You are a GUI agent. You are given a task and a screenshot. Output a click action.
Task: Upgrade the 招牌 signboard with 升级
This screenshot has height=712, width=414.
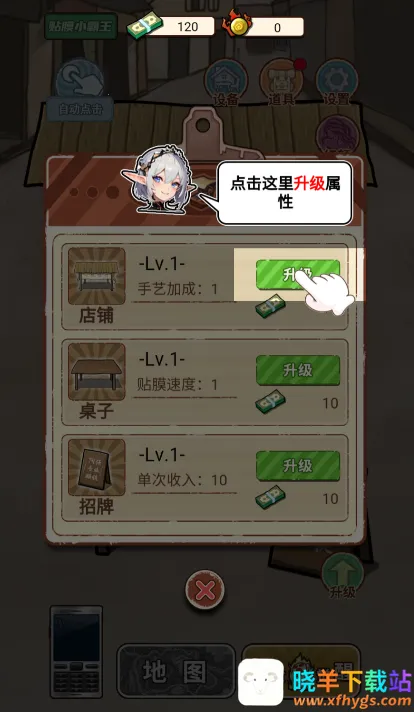(297, 466)
